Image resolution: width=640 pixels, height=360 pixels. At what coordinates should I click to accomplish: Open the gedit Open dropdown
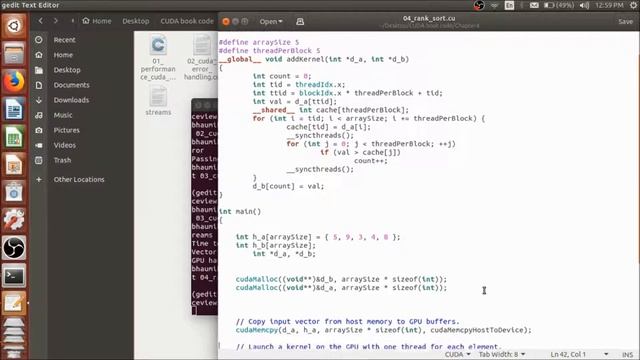[271, 22]
